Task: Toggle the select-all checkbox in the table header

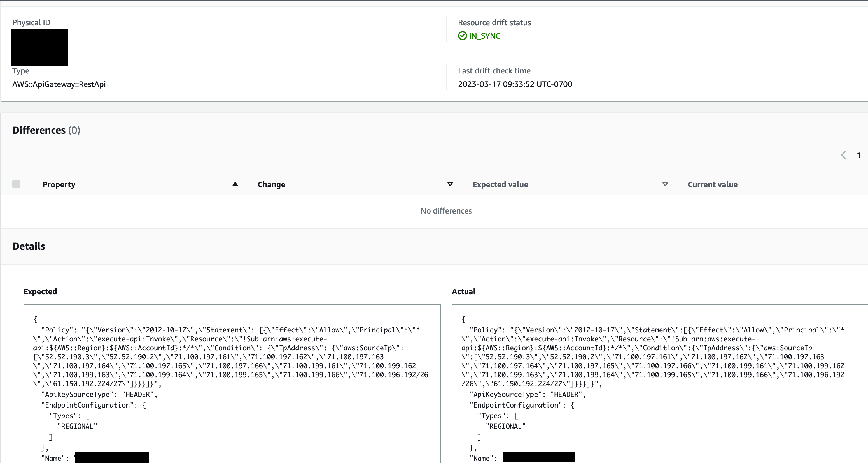Action: (x=16, y=184)
